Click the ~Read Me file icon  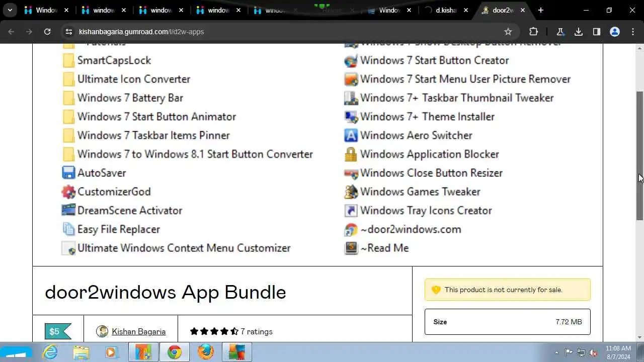tap(351, 248)
